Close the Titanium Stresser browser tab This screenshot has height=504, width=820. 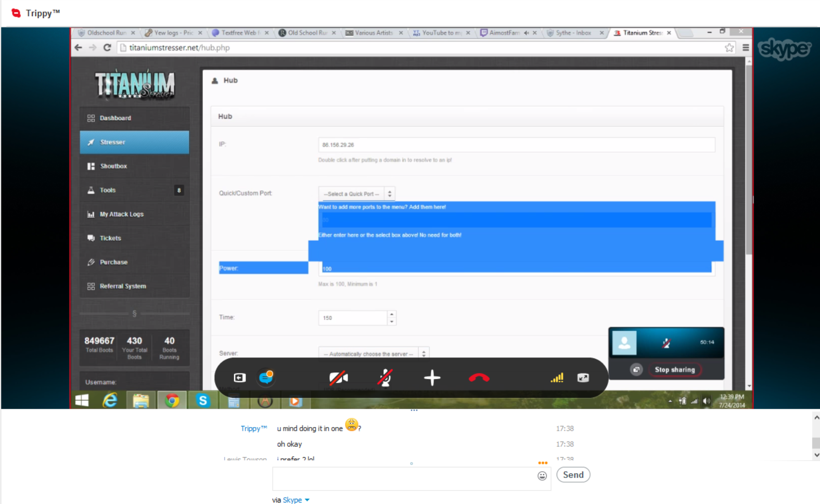tap(669, 33)
